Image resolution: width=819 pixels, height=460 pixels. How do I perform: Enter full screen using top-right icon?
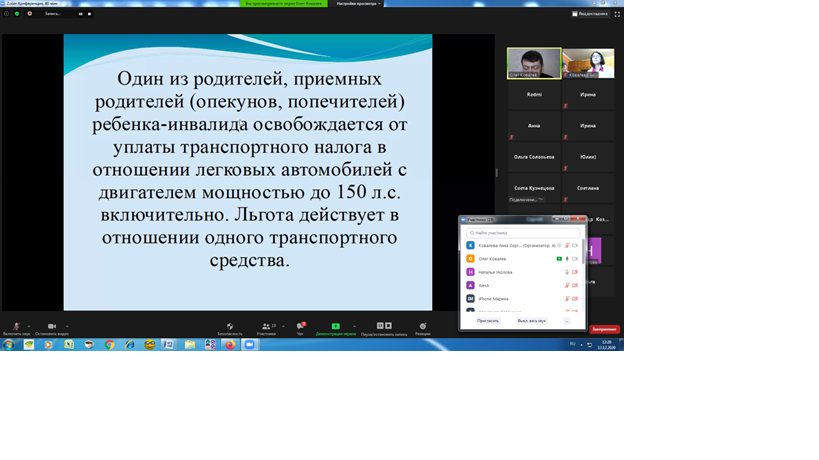pos(616,14)
